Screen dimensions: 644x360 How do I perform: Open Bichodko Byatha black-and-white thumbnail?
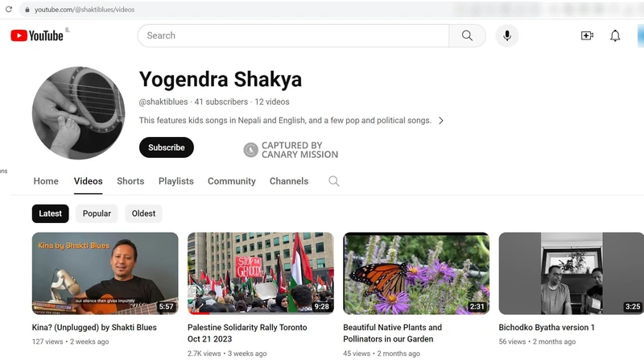coord(572,273)
